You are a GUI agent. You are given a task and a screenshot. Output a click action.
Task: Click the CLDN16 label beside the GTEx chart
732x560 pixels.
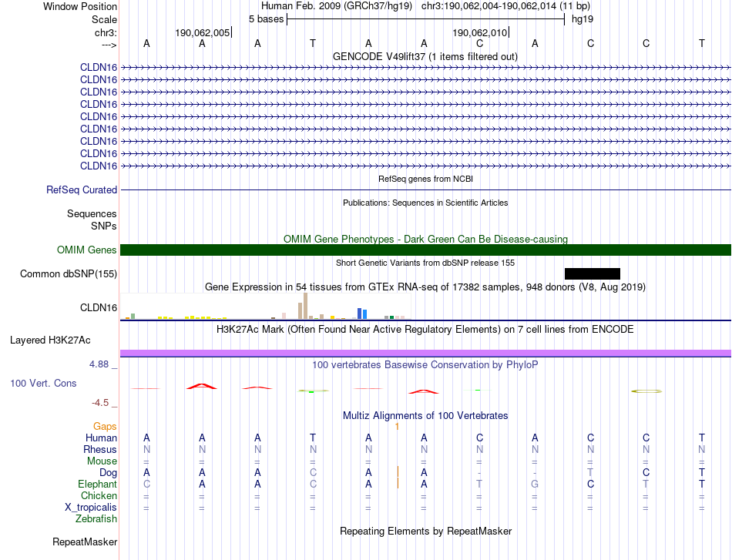99,307
